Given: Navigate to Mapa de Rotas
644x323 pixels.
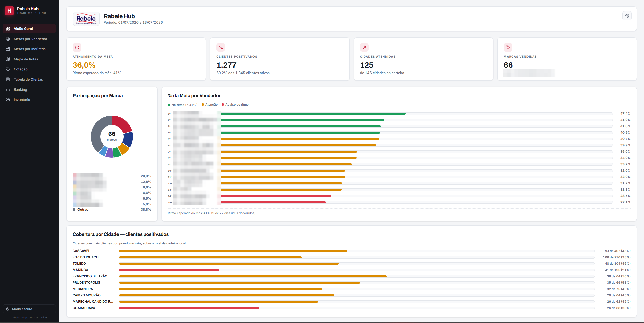Looking at the screenshot, I should point(29,59).
